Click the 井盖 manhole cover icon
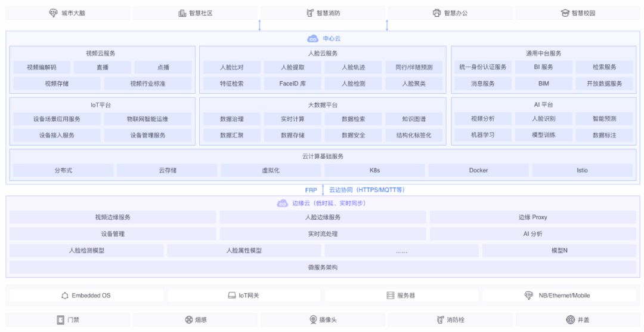 (571, 319)
